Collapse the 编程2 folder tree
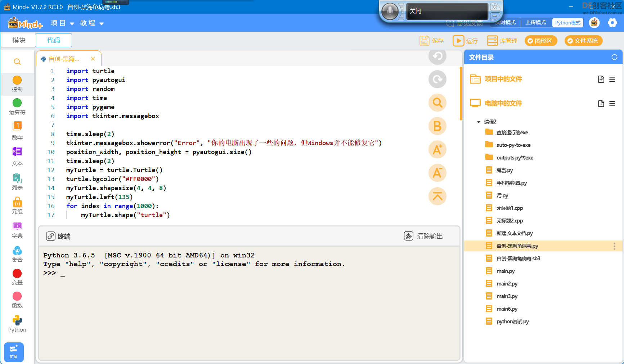624x364 pixels. 479,122
